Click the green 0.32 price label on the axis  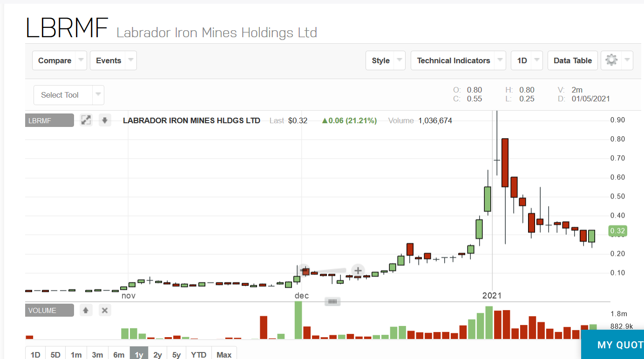[617, 230]
